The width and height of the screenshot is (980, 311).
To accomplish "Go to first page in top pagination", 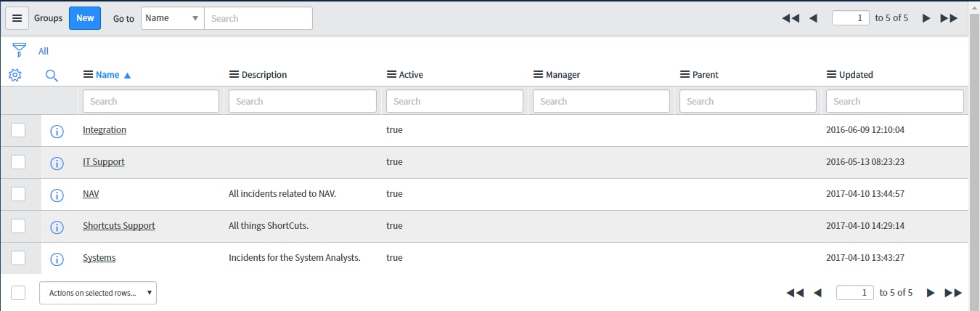I will [791, 18].
